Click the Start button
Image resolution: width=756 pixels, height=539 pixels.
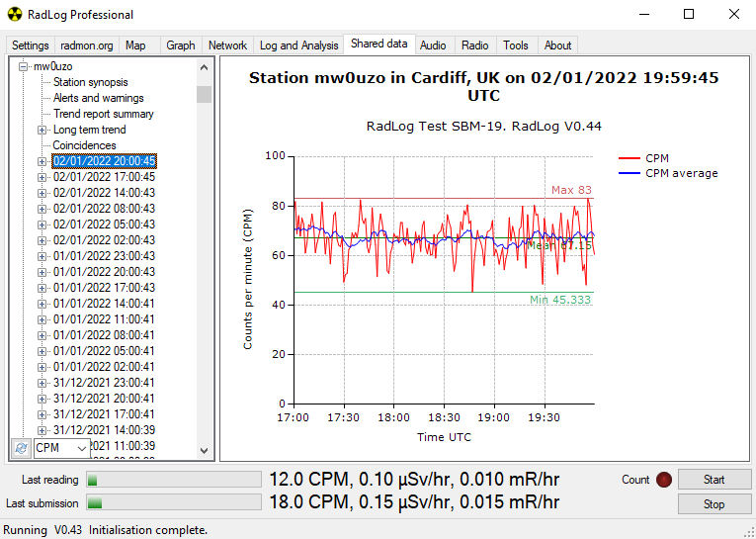pos(714,480)
